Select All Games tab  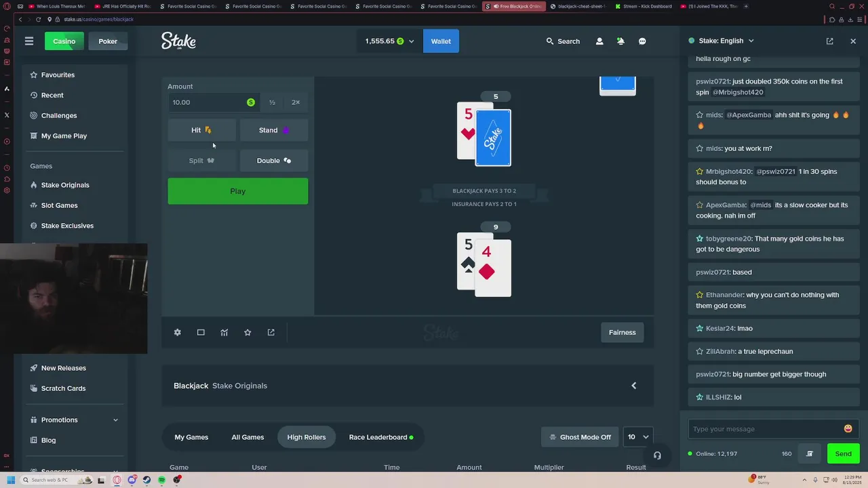pos(248,437)
